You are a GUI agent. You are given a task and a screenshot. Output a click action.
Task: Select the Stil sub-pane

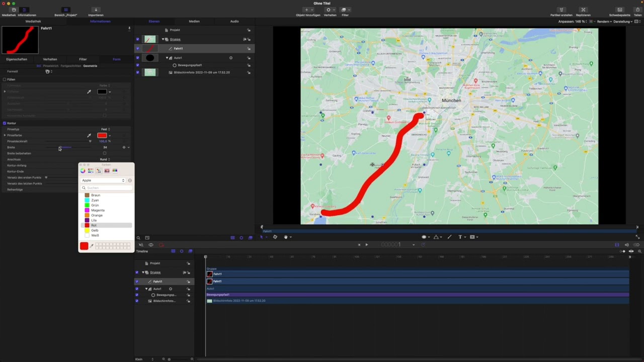point(39,66)
